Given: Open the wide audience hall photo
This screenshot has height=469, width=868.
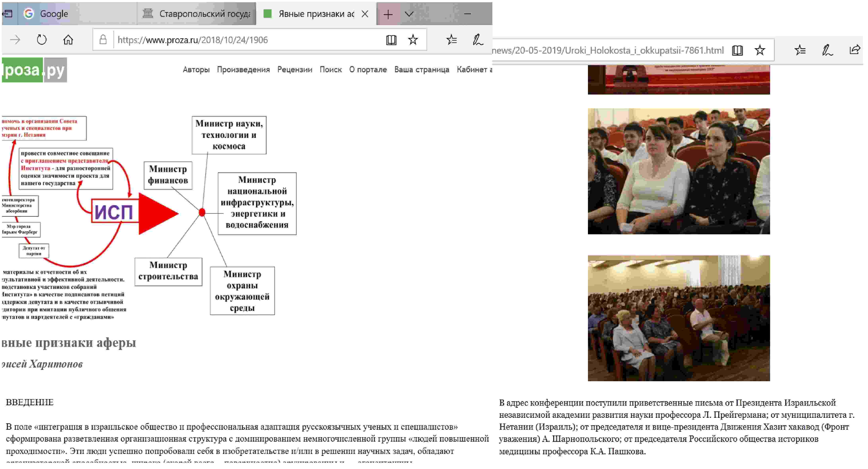Looking at the screenshot, I should (x=679, y=318).
